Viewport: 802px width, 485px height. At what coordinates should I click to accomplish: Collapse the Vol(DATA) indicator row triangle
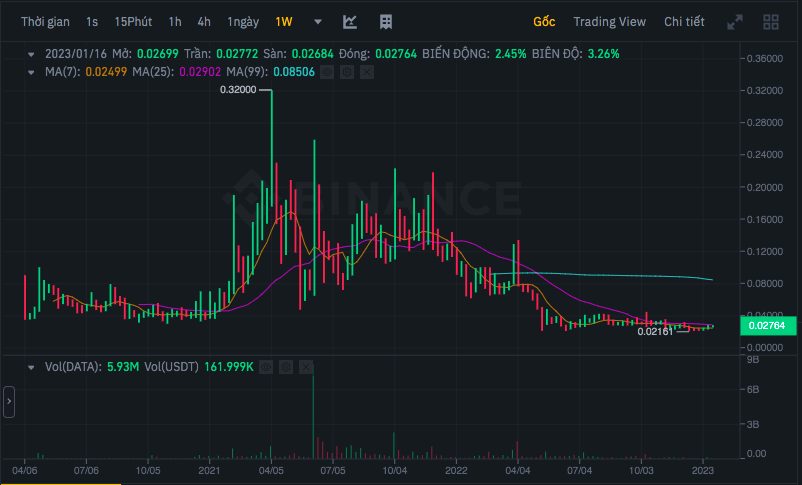coord(31,367)
